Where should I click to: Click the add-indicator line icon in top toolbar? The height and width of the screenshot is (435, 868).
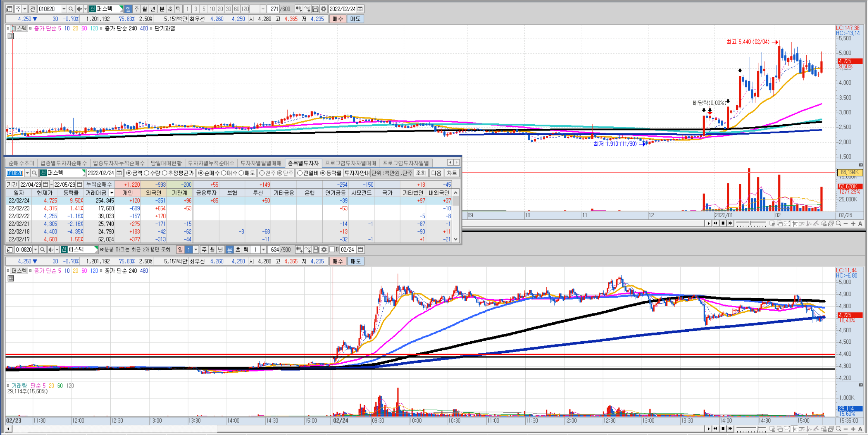[x=307, y=9]
